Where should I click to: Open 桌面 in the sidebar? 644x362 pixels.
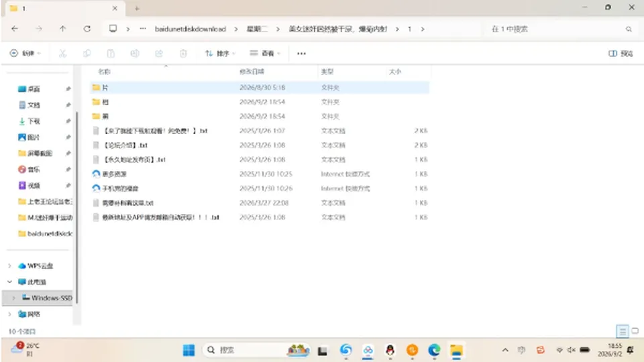click(34, 88)
